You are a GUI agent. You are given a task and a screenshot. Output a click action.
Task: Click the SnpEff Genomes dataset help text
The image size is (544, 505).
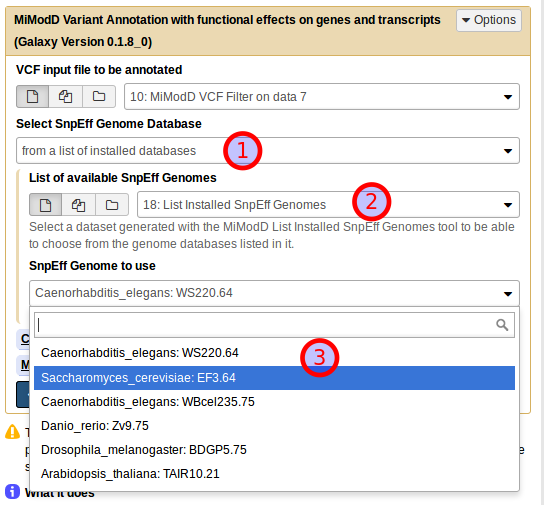(x=272, y=235)
